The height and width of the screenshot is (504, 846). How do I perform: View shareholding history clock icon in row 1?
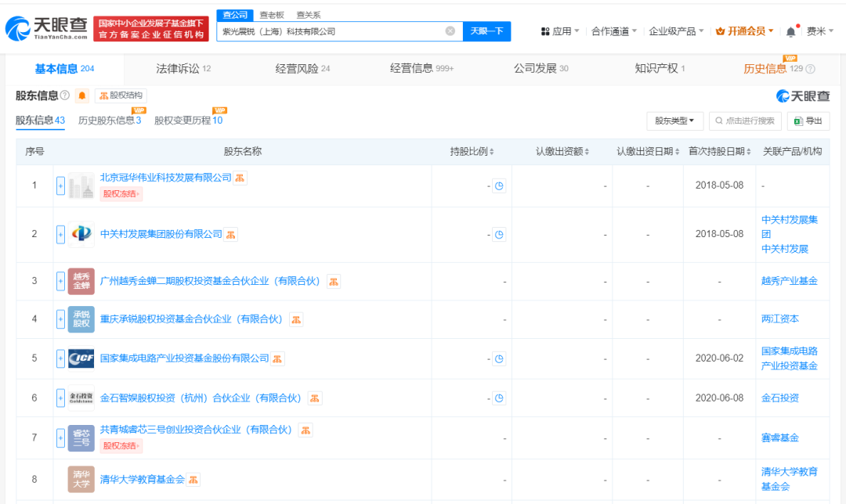pos(499,186)
